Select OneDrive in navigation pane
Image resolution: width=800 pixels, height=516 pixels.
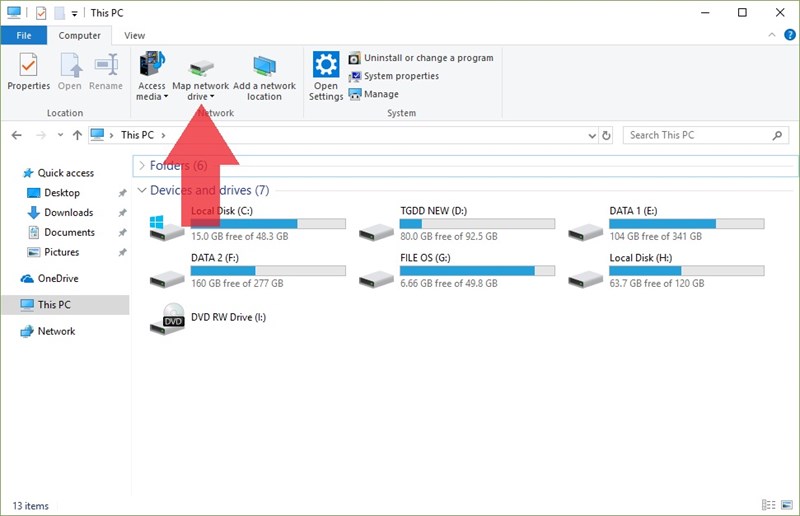[x=49, y=279]
